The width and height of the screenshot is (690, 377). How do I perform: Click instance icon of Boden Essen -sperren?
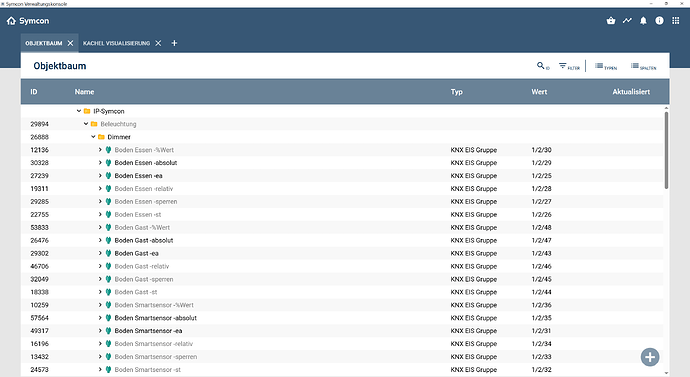108,201
